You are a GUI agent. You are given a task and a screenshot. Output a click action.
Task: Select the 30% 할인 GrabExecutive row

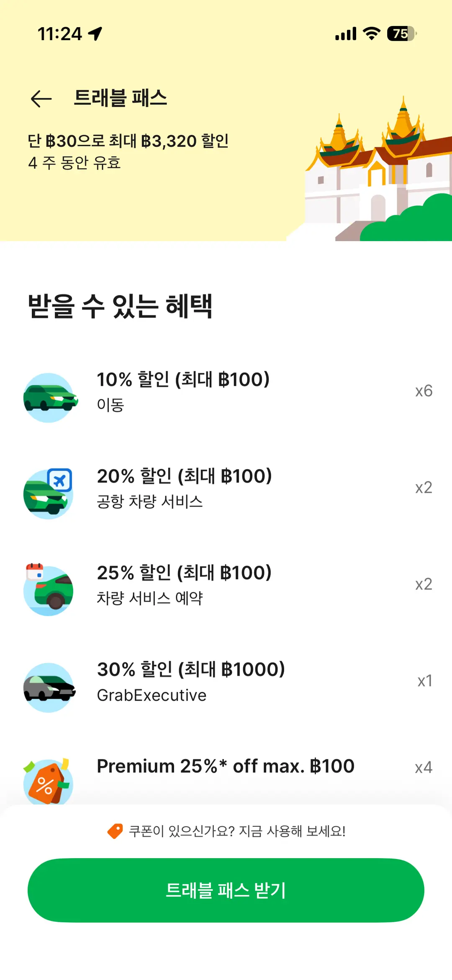(x=226, y=682)
